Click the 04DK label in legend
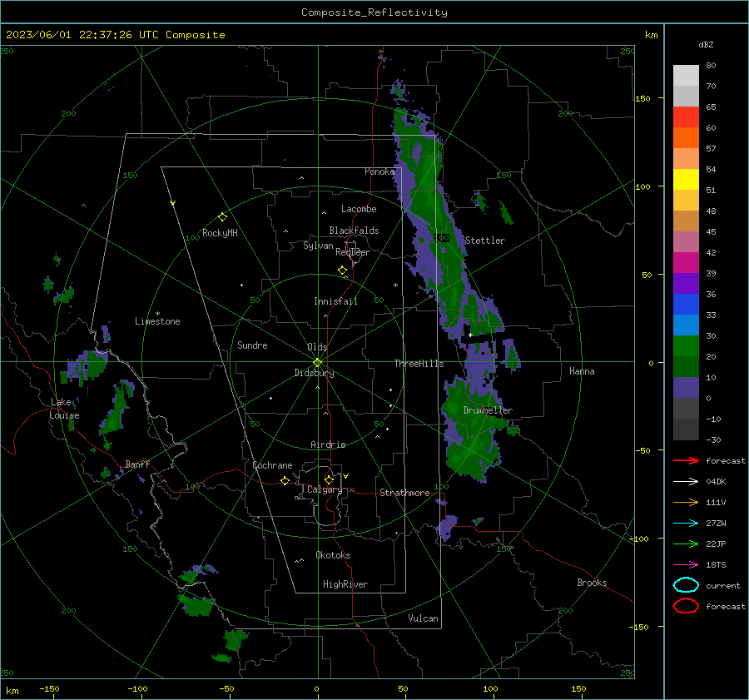This screenshot has height=700, width=749. pyautogui.click(x=716, y=481)
